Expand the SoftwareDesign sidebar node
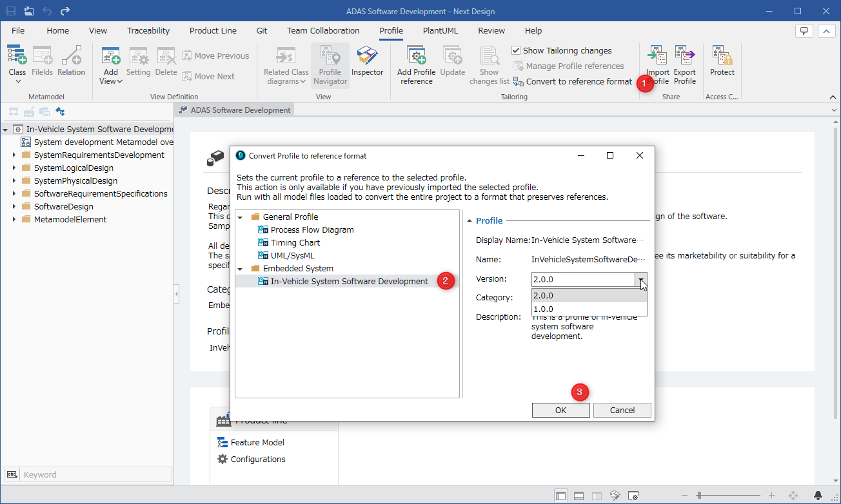This screenshot has width=841, height=504. (x=14, y=206)
